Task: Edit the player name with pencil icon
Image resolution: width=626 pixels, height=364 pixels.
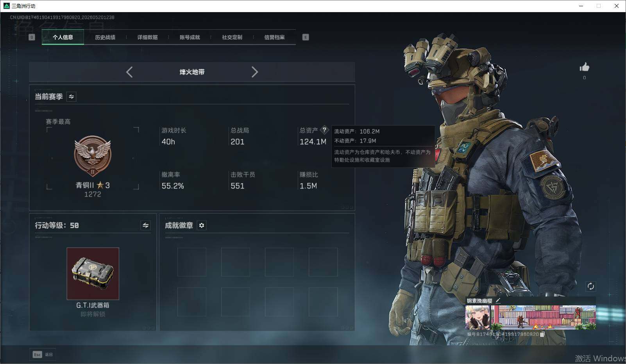Action: pos(498,301)
